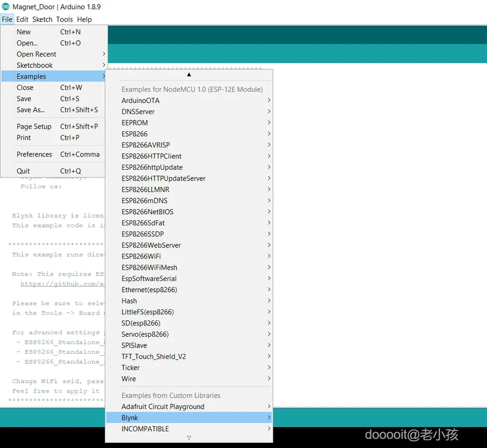Click the Arduino logo in title bar
Viewport: 487px width, 448px height.
(x=6, y=7)
